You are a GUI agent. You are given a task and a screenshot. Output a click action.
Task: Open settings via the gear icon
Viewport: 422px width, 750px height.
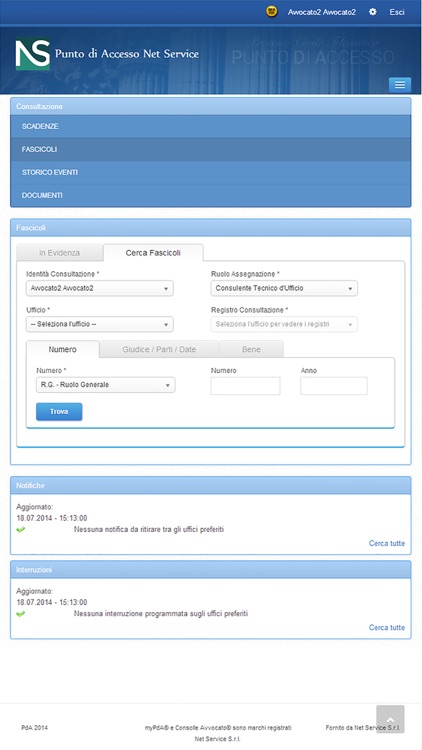pyautogui.click(x=373, y=12)
